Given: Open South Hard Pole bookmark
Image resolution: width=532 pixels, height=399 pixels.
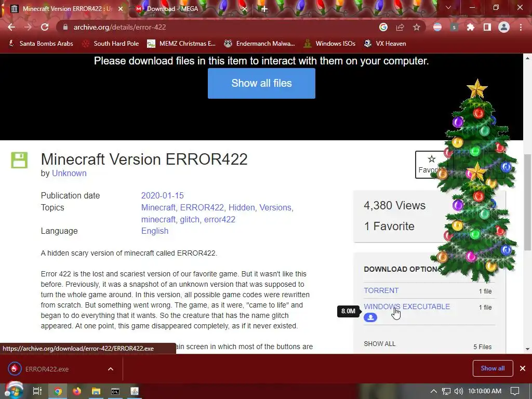Looking at the screenshot, I should point(111,44).
